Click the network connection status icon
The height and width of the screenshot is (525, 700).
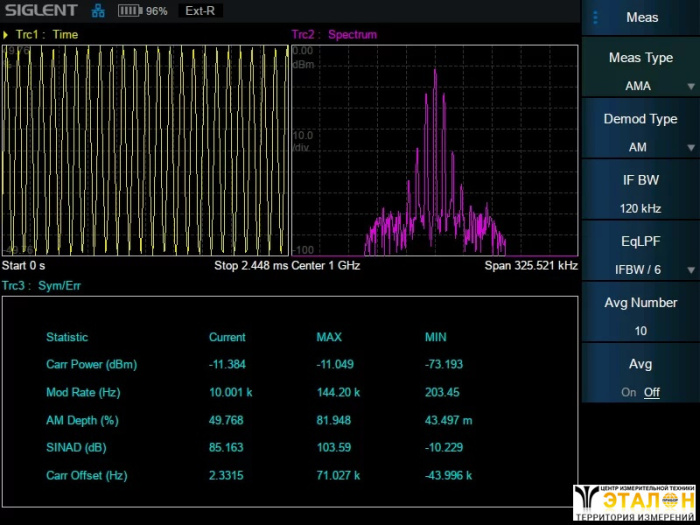[x=98, y=11]
